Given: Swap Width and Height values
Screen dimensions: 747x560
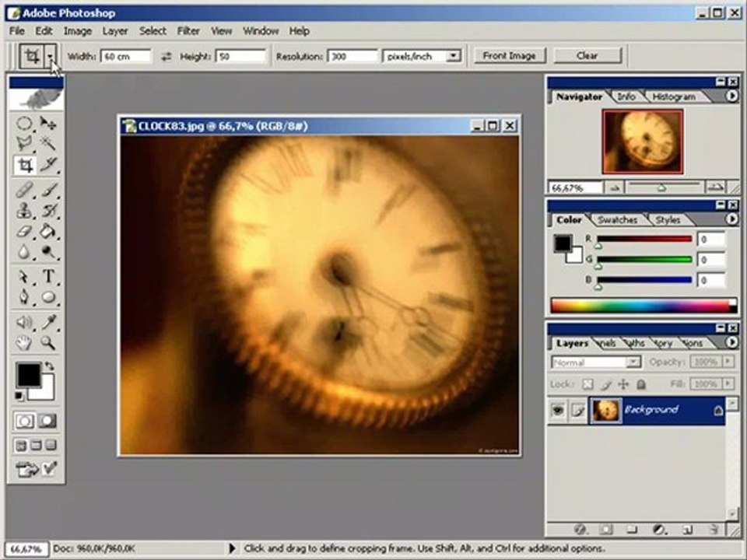Looking at the screenshot, I should click(x=166, y=57).
